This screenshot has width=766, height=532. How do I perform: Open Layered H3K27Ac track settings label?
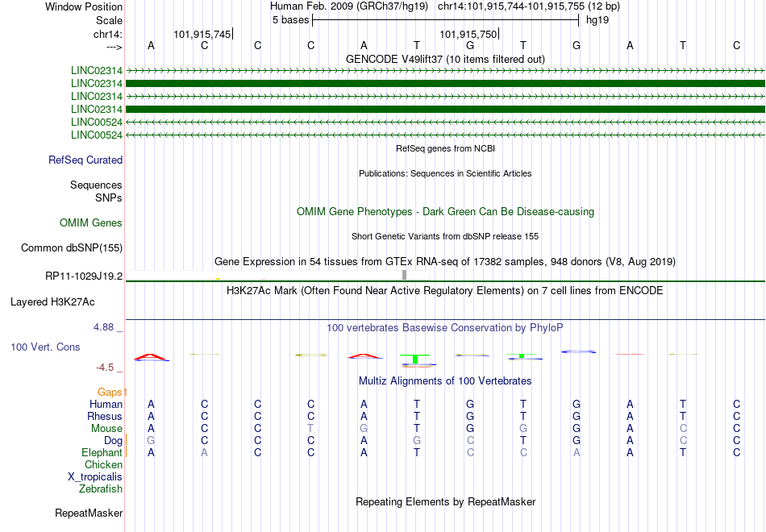click(52, 302)
